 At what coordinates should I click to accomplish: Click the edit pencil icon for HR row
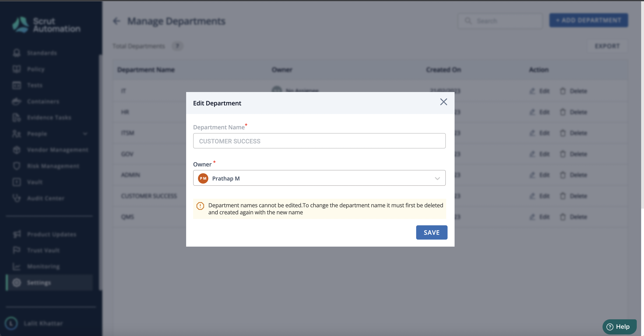pyautogui.click(x=532, y=112)
